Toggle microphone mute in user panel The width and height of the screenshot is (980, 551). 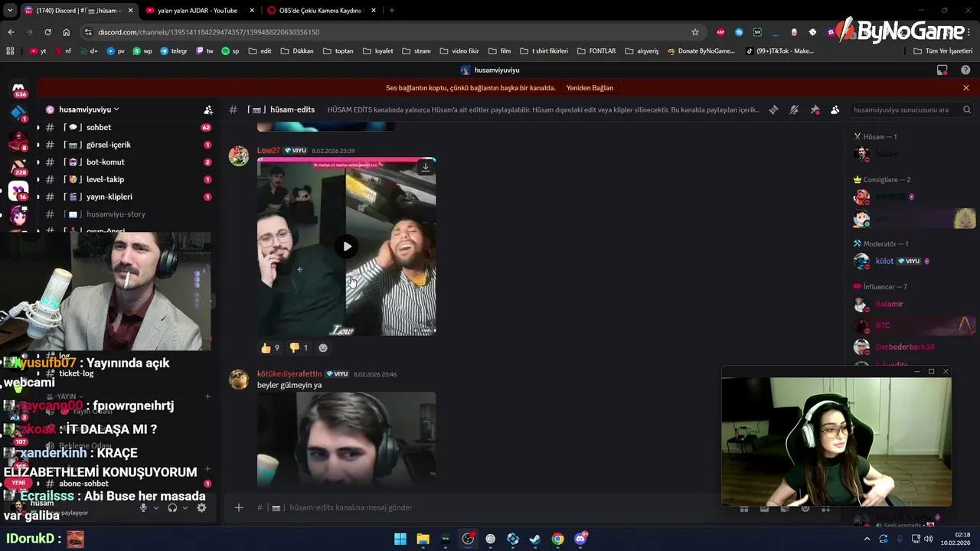143,507
